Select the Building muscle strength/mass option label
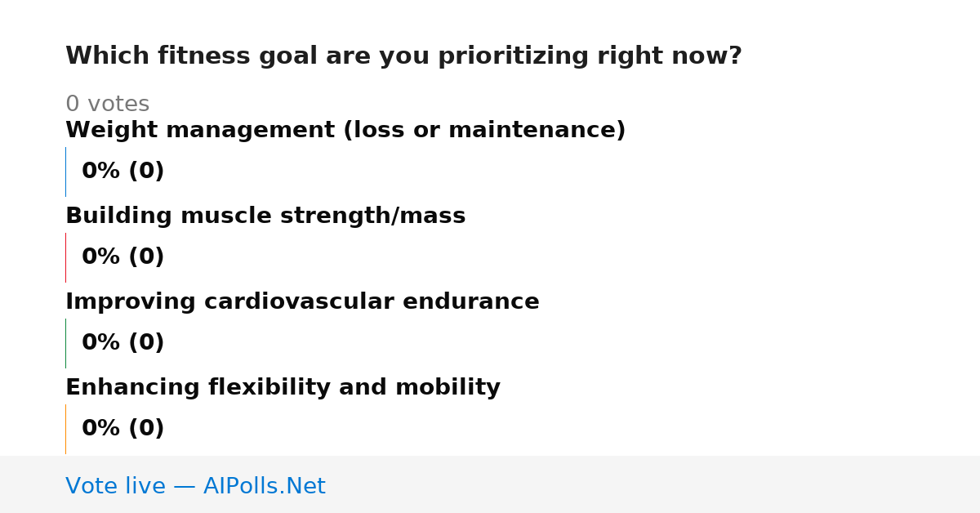This screenshot has width=980, height=513. pyautogui.click(x=265, y=216)
